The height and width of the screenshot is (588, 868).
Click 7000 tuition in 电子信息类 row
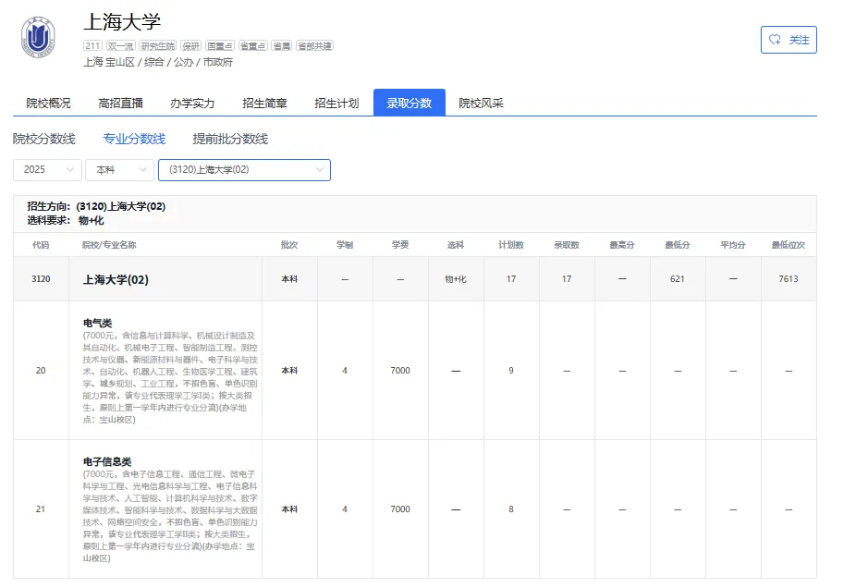pyautogui.click(x=400, y=508)
